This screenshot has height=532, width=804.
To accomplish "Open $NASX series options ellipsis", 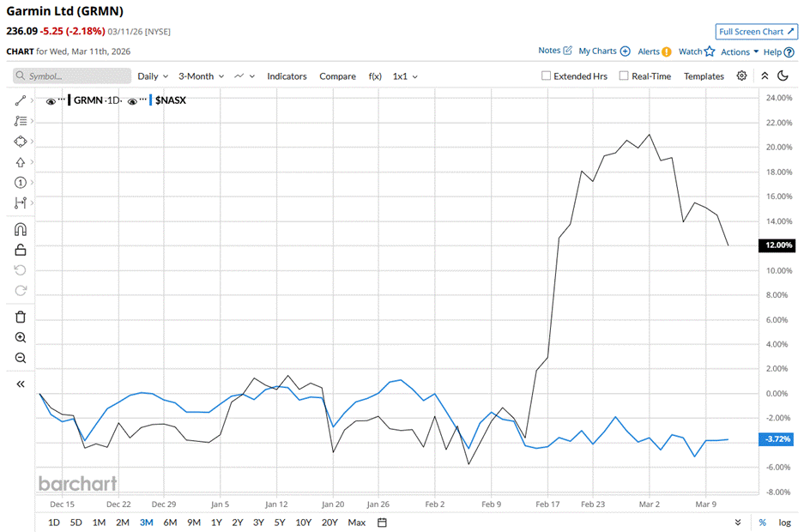I will pyautogui.click(x=143, y=100).
